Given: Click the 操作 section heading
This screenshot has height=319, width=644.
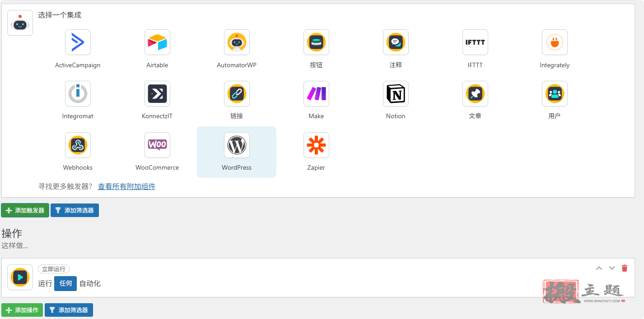Looking at the screenshot, I should [12, 233].
